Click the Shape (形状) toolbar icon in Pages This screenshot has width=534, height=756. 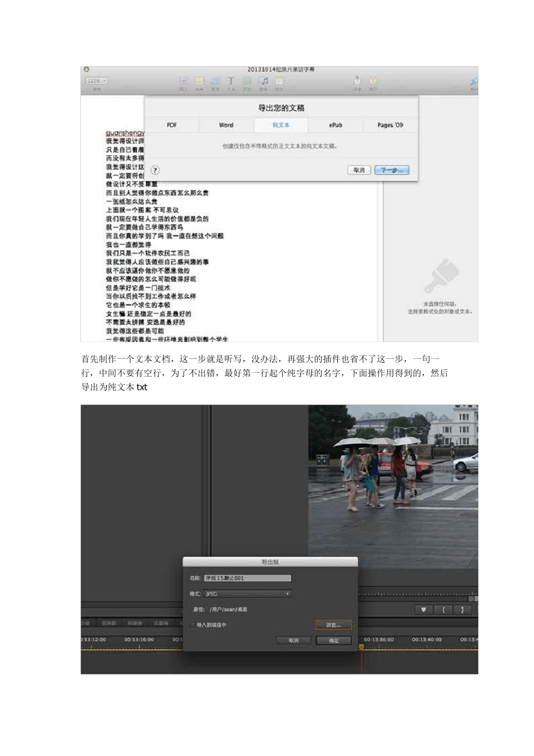tap(247, 82)
